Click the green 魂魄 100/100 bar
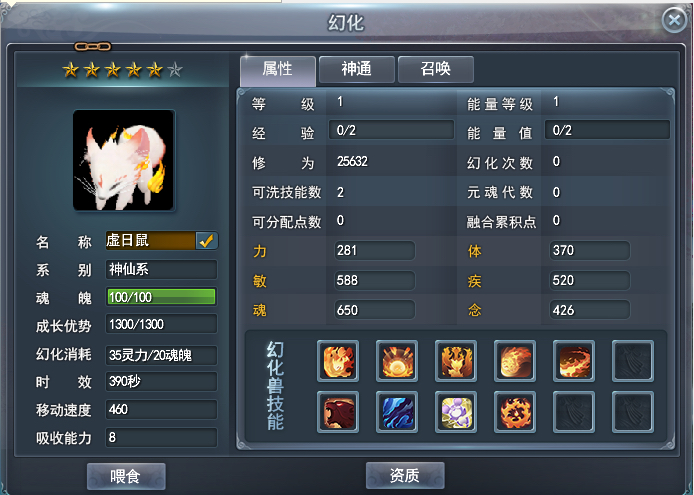This screenshot has width=694, height=495. coord(161,297)
